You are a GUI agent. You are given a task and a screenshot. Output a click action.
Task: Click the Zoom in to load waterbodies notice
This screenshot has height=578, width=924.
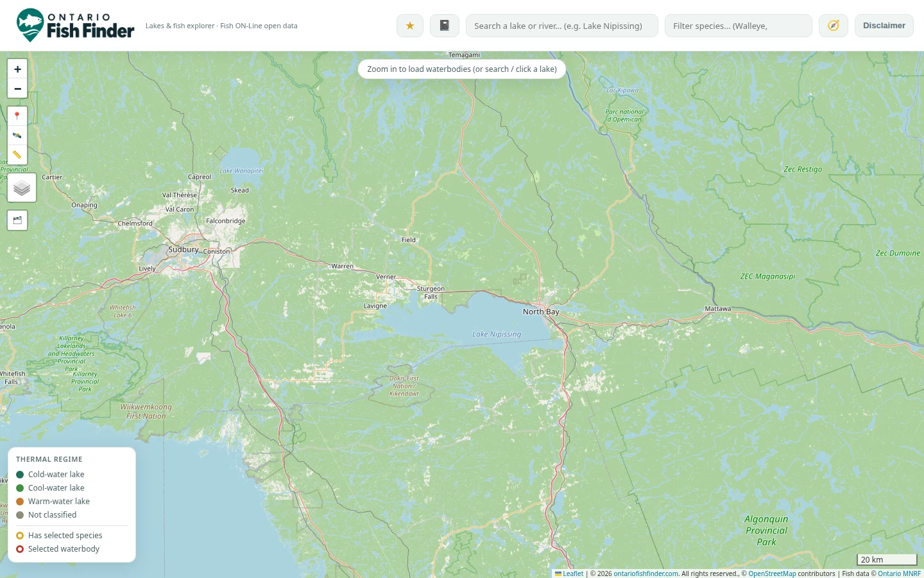pos(462,69)
